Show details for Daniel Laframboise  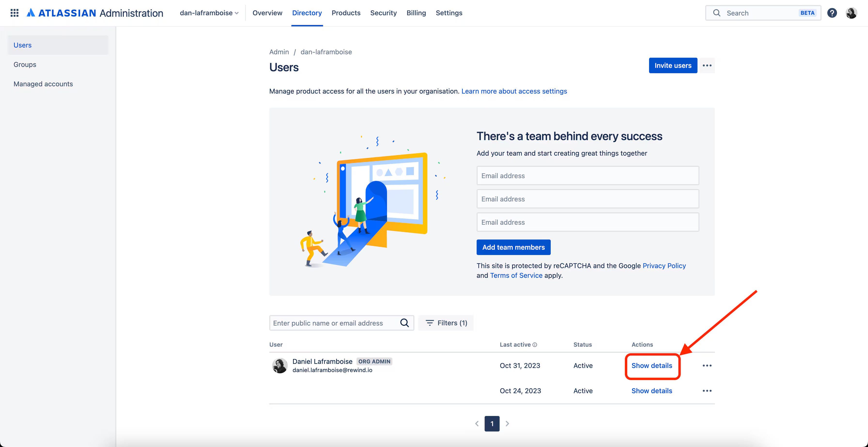coord(652,365)
